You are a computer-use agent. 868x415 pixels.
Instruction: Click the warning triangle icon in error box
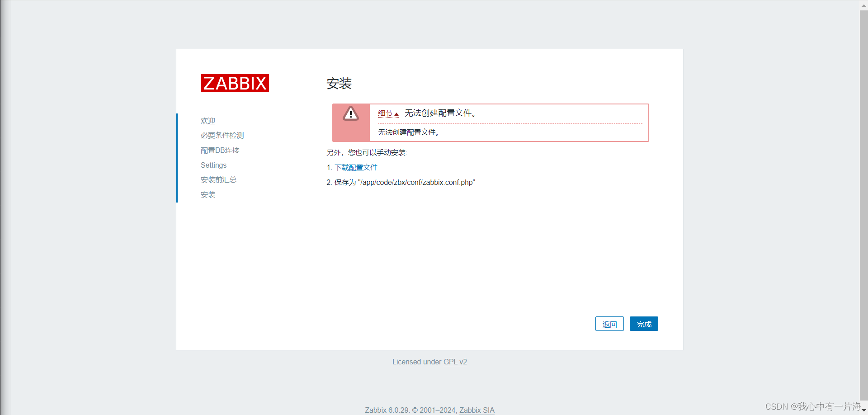click(x=351, y=113)
